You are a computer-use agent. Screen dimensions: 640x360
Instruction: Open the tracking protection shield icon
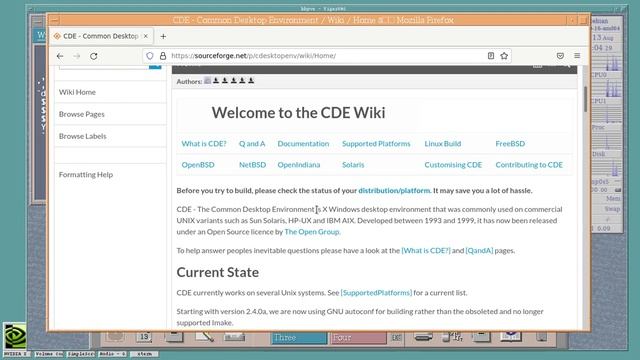(150, 56)
